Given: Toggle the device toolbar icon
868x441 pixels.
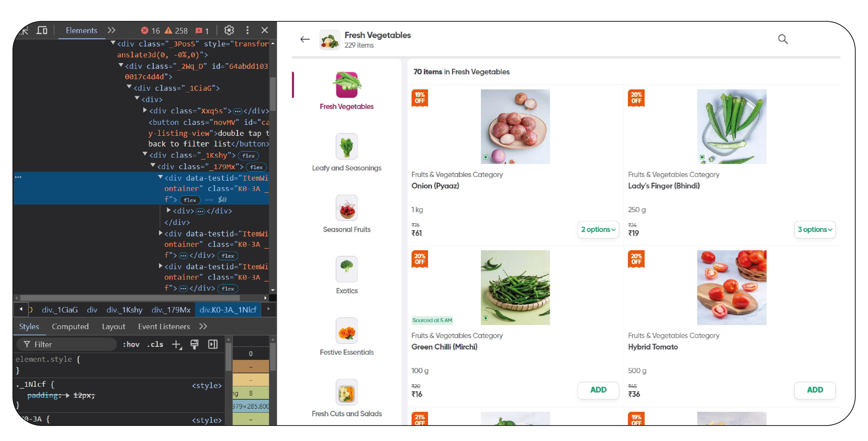Looking at the screenshot, I should 42,30.
